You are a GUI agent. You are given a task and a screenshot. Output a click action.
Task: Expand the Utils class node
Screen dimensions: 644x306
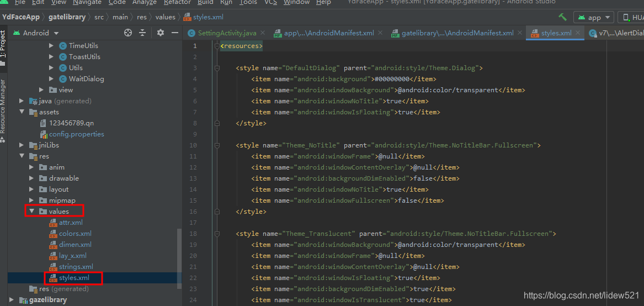tap(51, 68)
